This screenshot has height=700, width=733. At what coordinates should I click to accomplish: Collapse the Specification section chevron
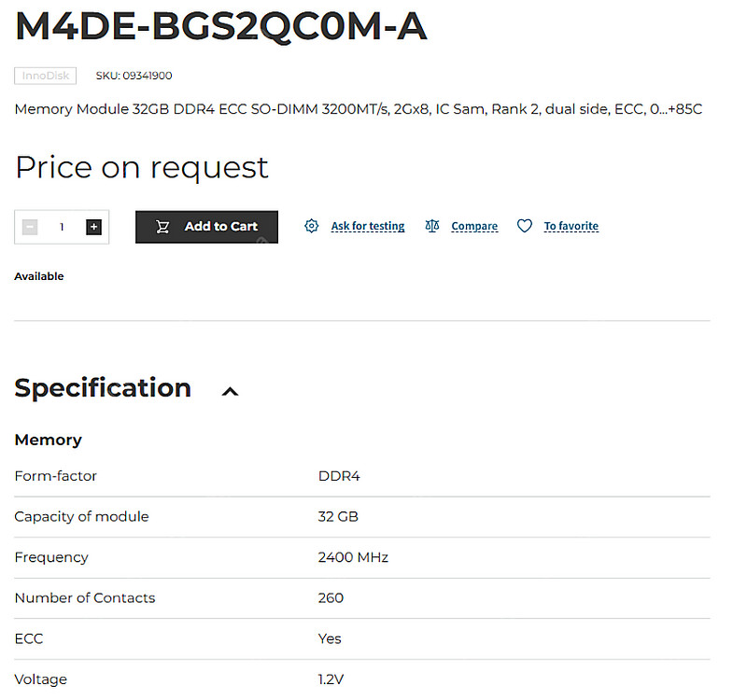pyautogui.click(x=230, y=391)
